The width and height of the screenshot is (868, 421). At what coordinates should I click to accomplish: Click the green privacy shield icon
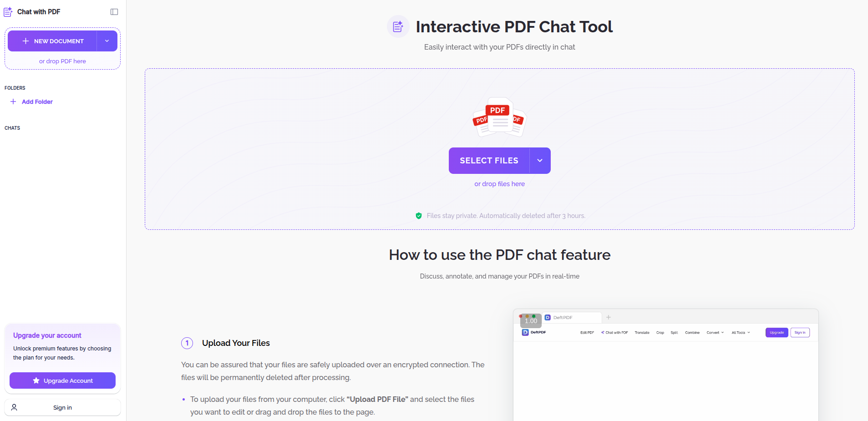[419, 216]
